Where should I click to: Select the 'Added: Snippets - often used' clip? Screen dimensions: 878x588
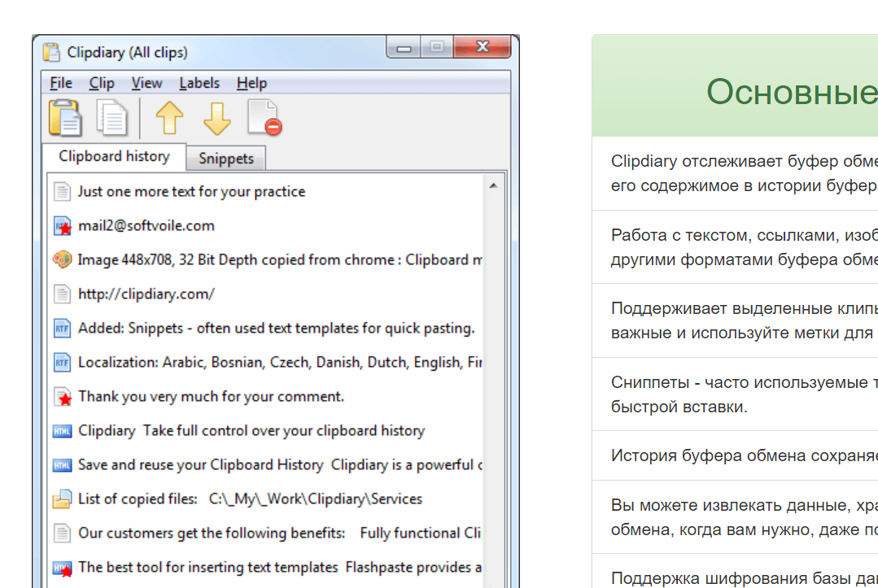coord(276,328)
